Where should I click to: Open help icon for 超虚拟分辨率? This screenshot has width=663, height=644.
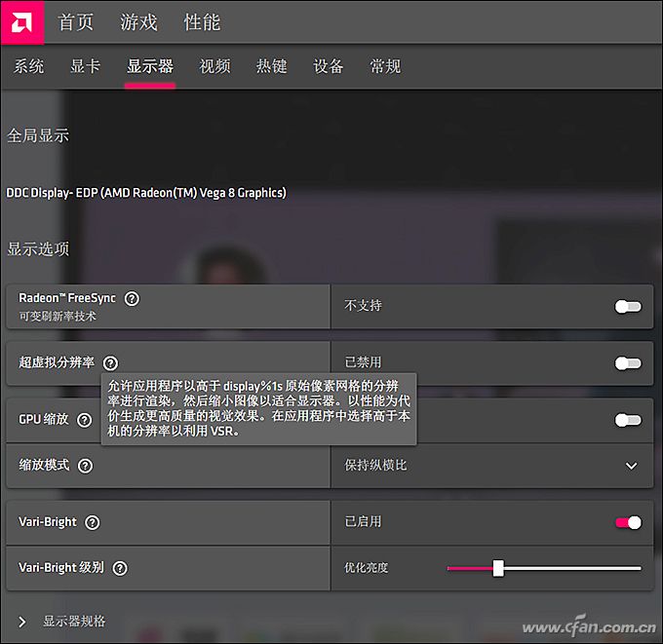pyautogui.click(x=111, y=363)
